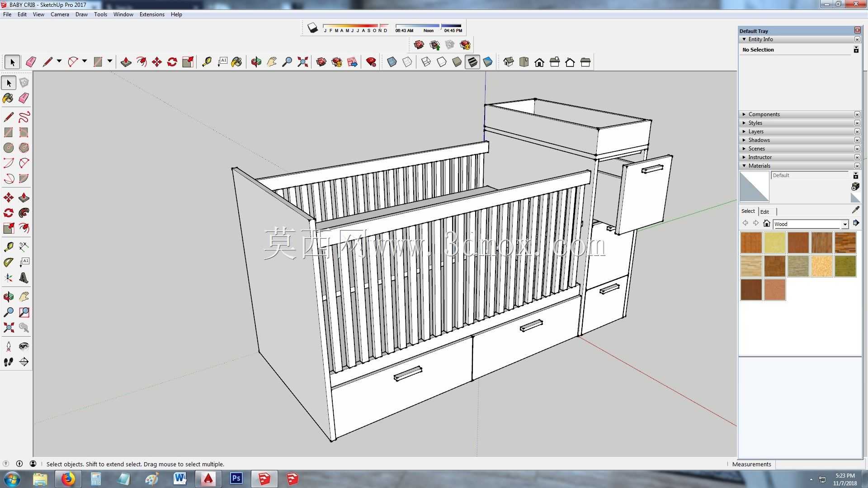Switch to the Materials Edit tab
868x488 pixels.
click(764, 211)
